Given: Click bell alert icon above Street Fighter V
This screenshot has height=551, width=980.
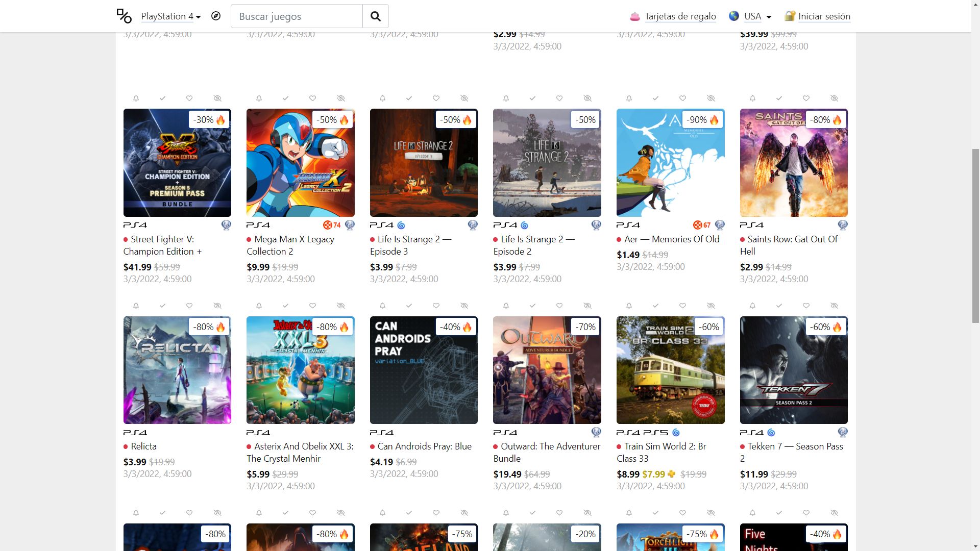Looking at the screenshot, I should [136, 98].
